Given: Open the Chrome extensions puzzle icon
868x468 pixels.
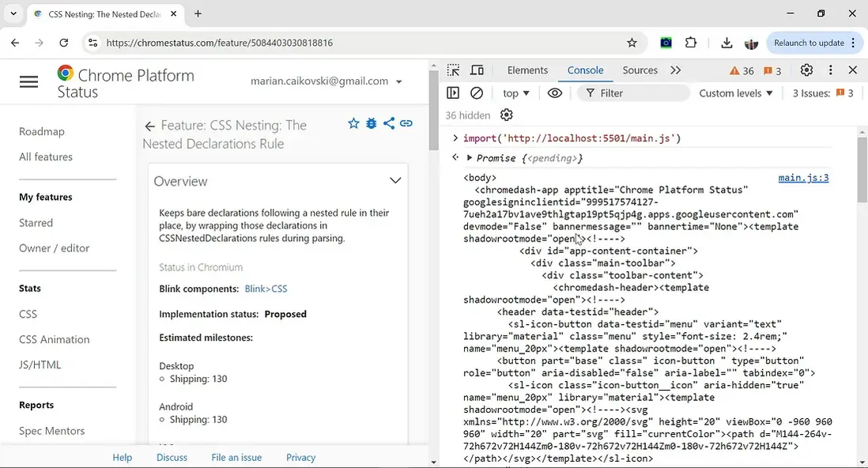Looking at the screenshot, I should 691,43.
